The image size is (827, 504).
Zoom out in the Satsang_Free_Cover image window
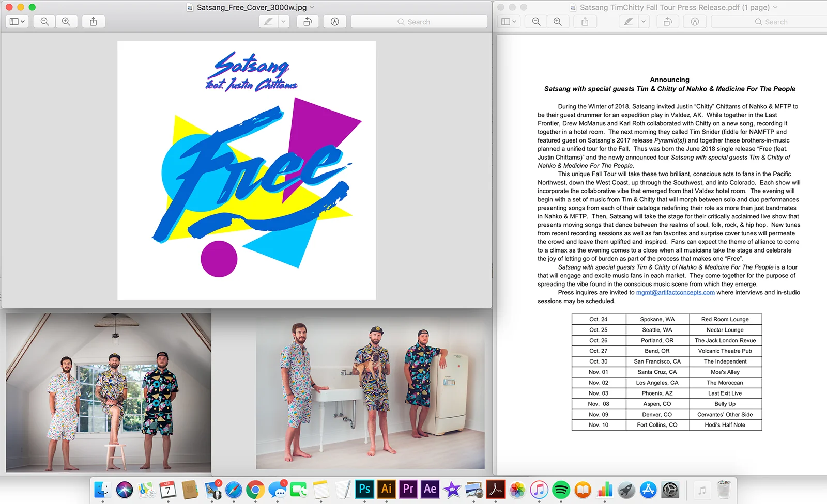(x=45, y=22)
